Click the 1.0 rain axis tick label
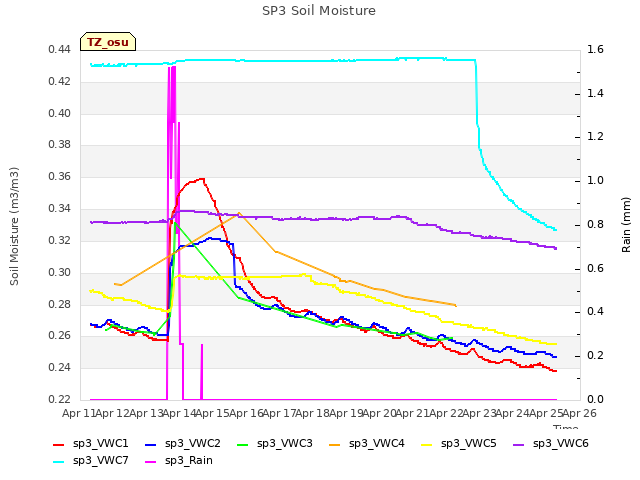The image size is (640, 480). 595,181
